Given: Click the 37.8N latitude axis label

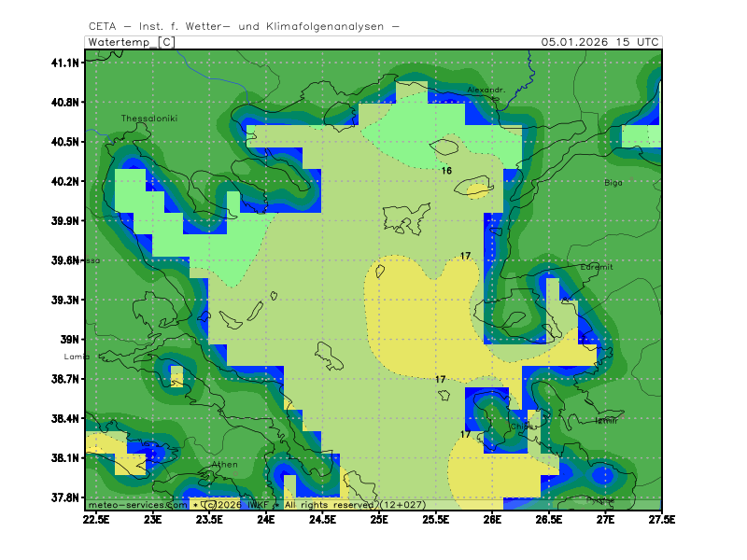Looking at the screenshot, I should 65,497.
